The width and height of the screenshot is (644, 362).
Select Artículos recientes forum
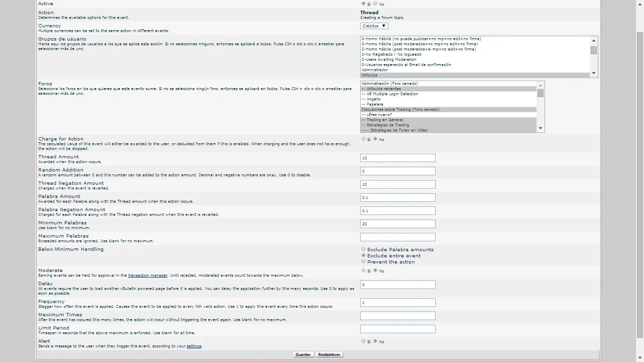(x=448, y=89)
